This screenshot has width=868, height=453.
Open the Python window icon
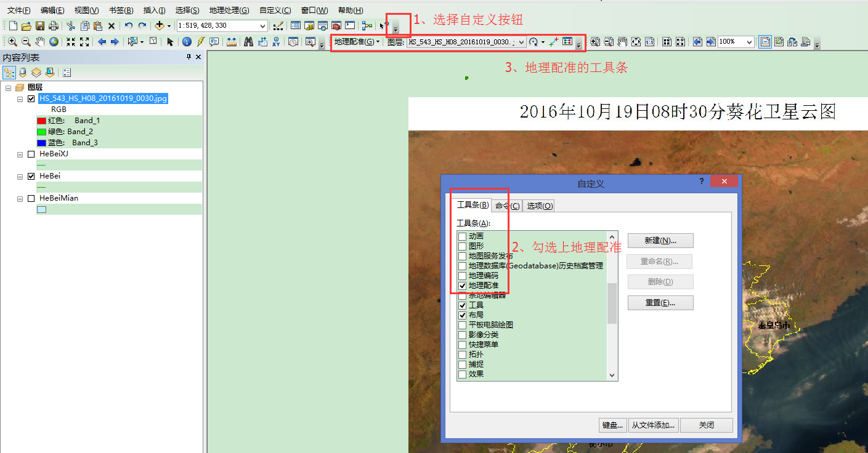coord(350,26)
